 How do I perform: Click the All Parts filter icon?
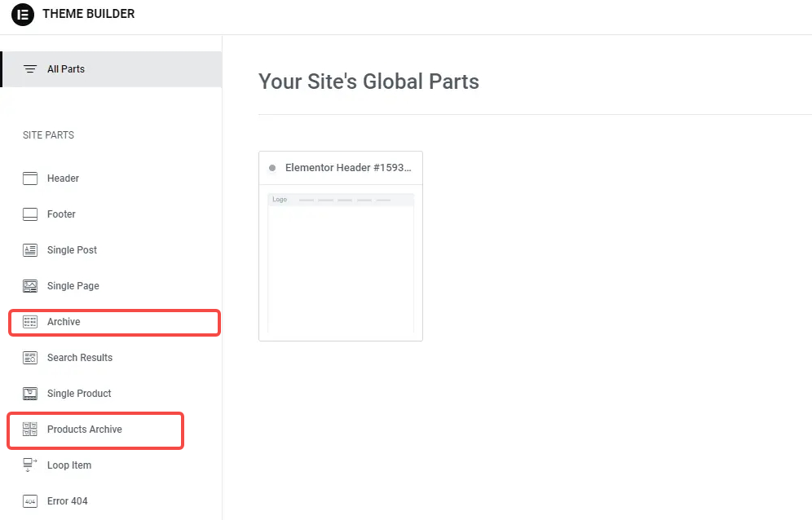click(30, 69)
